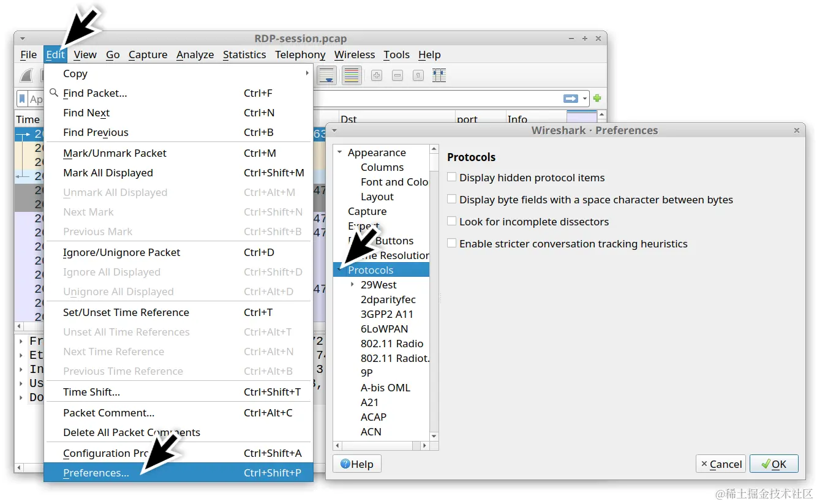Check Display byte fields with space character
817x504 pixels.
pos(452,199)
